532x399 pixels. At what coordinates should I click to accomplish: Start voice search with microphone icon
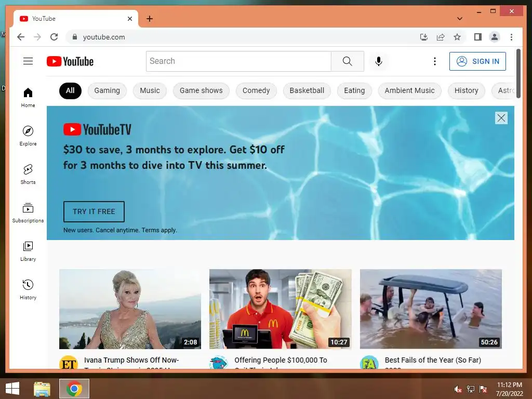379,61
